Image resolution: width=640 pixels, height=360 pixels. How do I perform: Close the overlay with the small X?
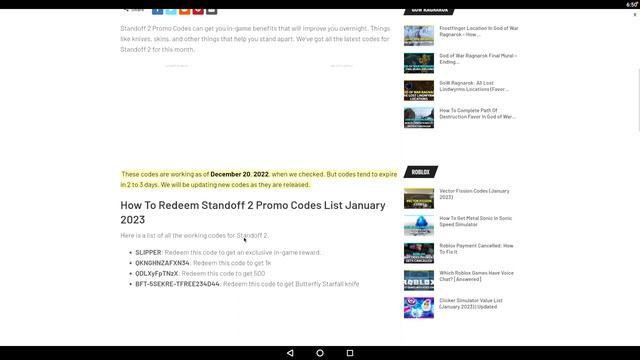[x=635, y=15]
